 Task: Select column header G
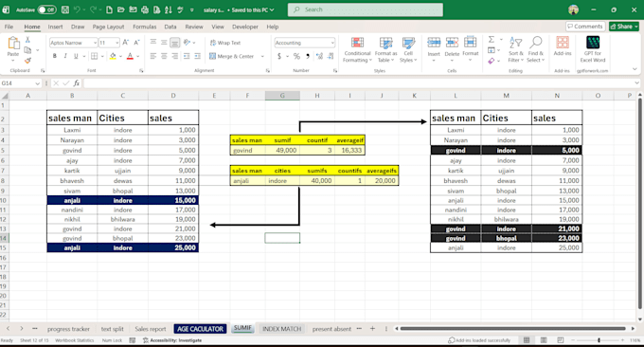[x=282, y=96]
